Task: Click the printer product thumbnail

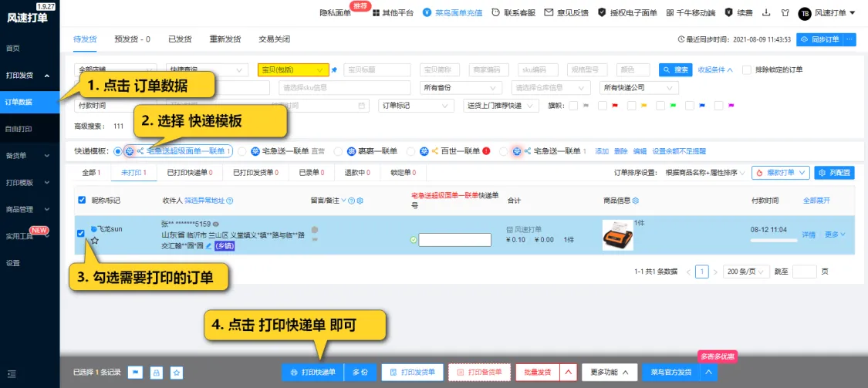Action: coord(618,234)
